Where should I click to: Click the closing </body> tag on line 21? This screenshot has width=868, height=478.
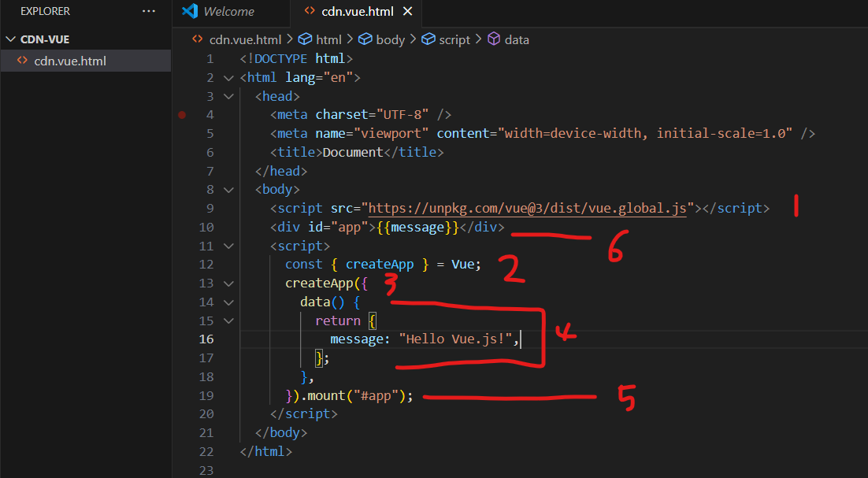281,432
